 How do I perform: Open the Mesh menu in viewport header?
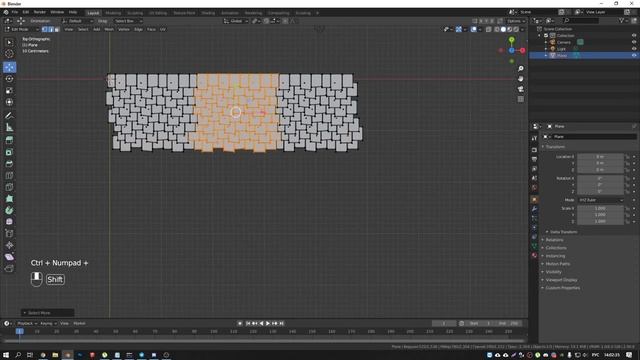109,29
